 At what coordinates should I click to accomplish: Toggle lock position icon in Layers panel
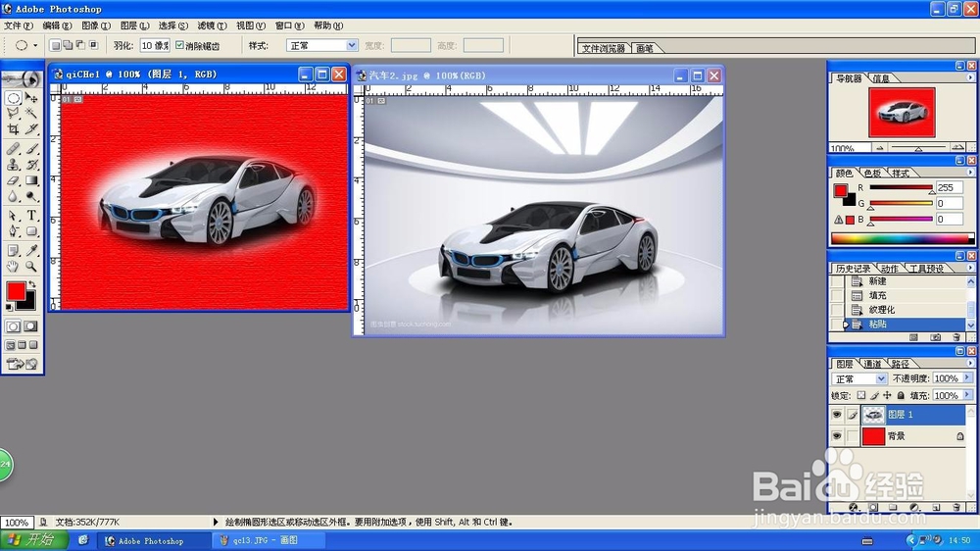[x=887, y=395]
